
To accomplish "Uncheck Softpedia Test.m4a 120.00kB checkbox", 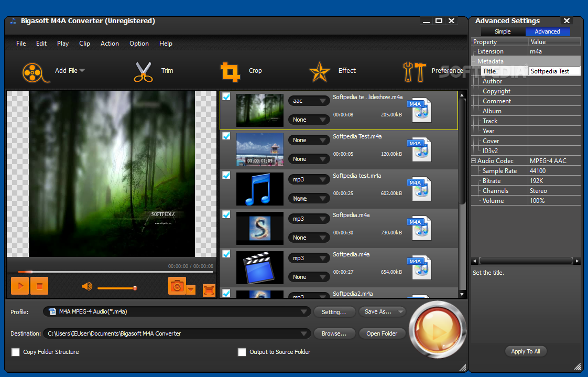I will click(226, 135).
